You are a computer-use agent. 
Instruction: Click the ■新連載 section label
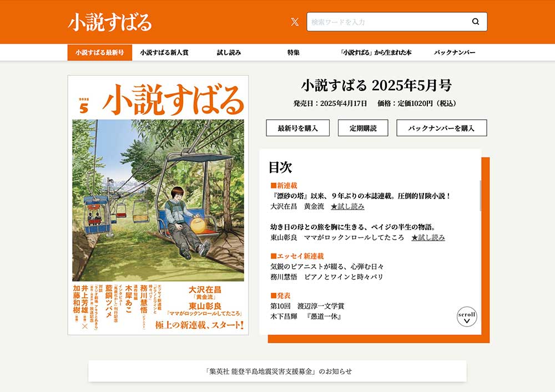(284, 186)
